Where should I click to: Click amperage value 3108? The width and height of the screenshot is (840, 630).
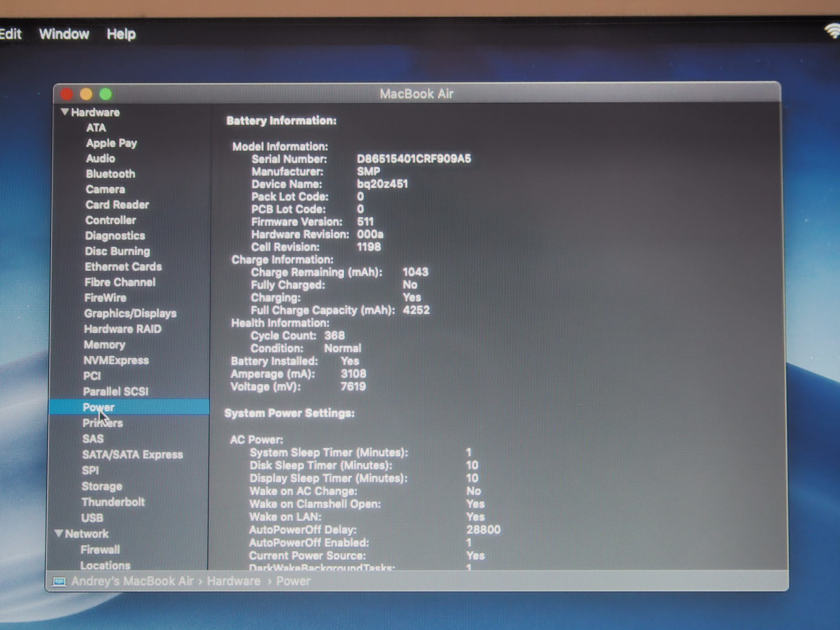pos(354,374)
